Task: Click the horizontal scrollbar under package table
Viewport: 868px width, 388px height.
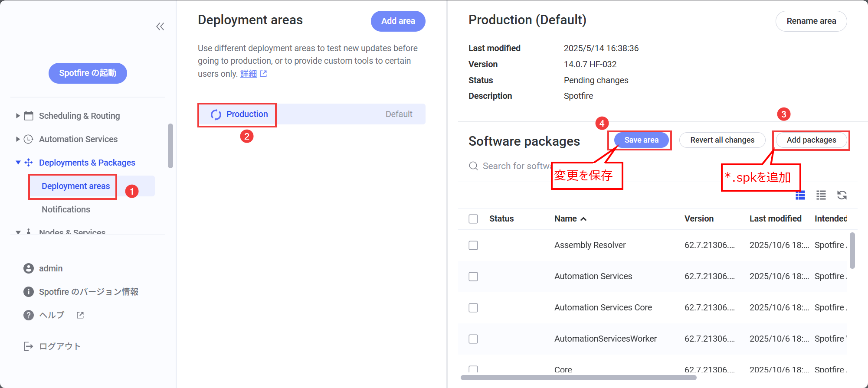Action: click(578, 378)
